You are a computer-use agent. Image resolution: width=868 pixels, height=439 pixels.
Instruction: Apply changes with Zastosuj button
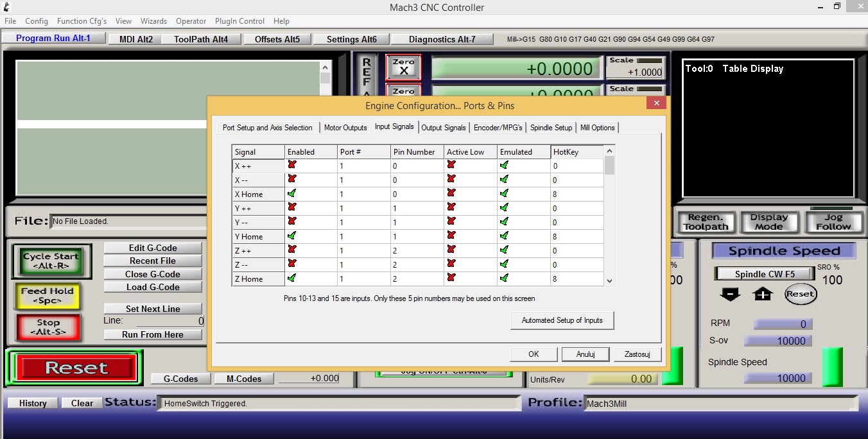[x=638, y=354]
